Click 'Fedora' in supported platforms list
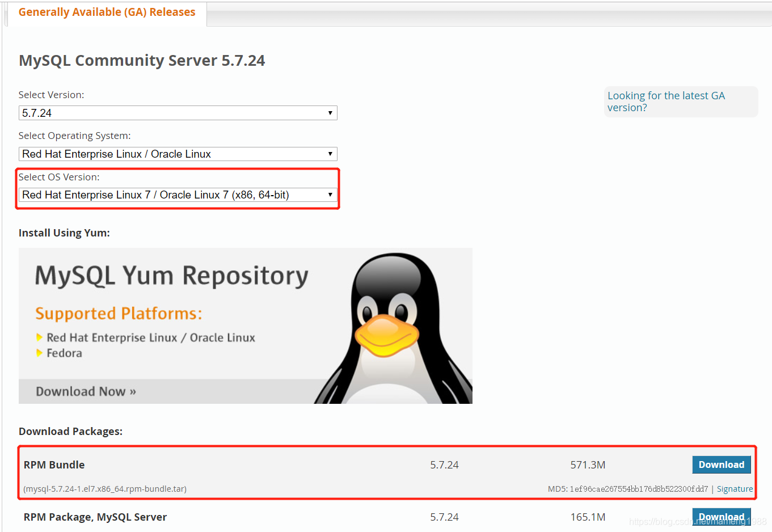 64,353
